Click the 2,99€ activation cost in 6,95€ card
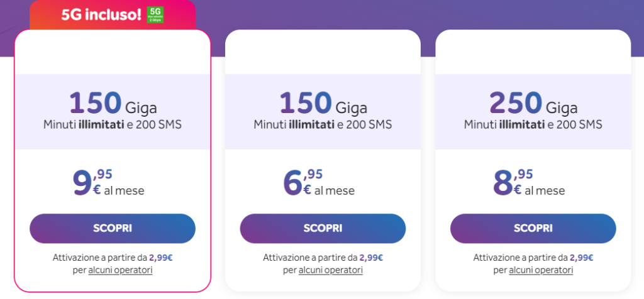This screenshot has width=644, height=299. pos(371,258)
